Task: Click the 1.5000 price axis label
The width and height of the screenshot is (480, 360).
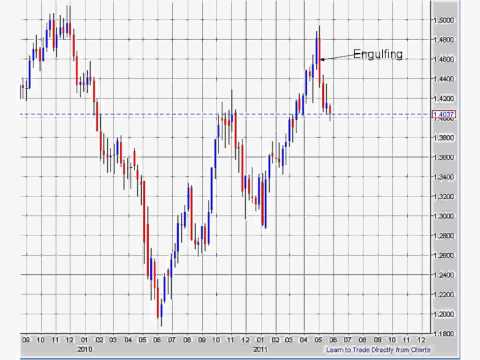Action: [444, 20]
